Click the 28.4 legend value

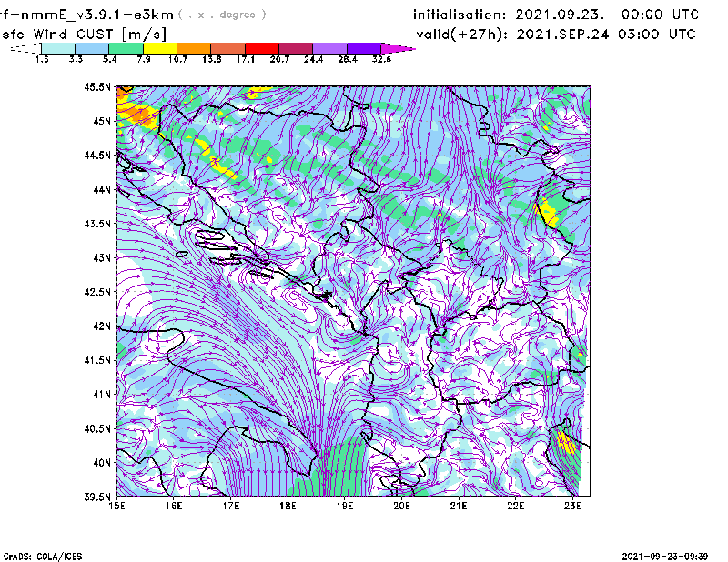[x=348, y=59]
